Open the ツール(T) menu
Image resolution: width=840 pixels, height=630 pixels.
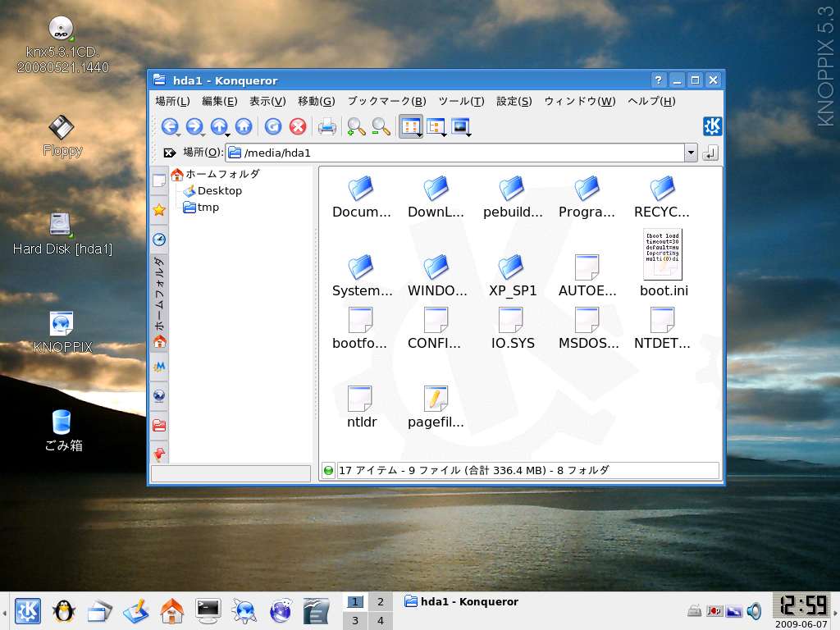[461, 101]
